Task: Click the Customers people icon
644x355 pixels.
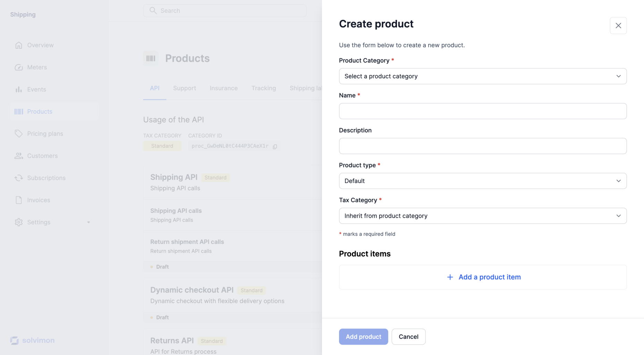Action: (x=19, y=156)
